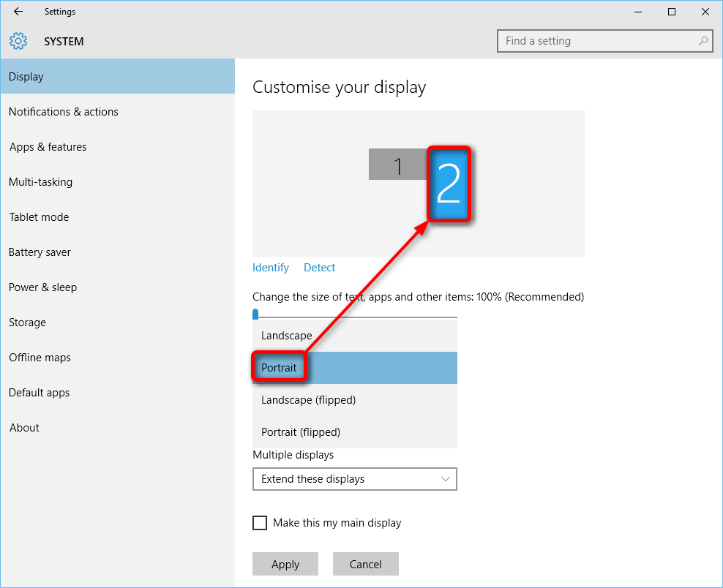The height and width of the screenshot is (588, 723).
Task: Choose Landscape (flipped) orientation
Action: tap(355, 400)
